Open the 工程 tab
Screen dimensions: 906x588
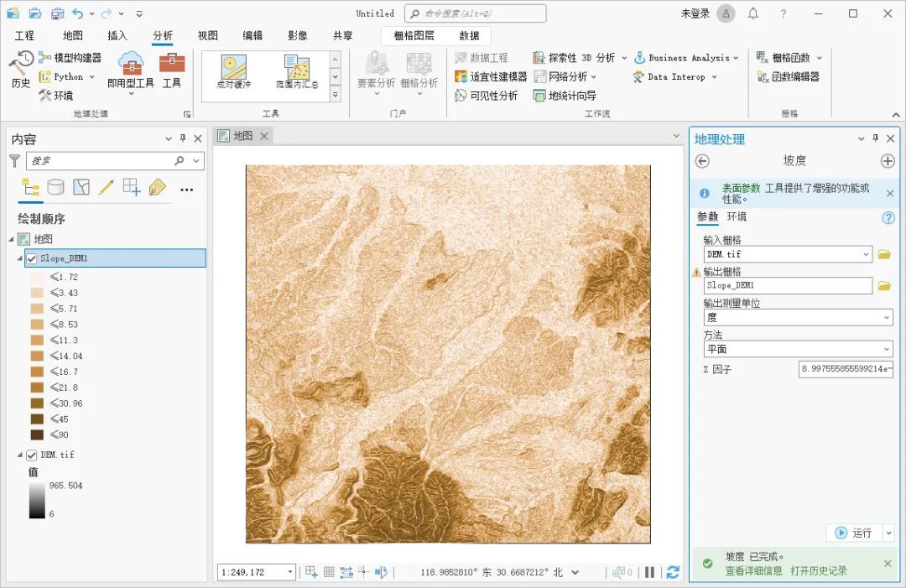pyautogui.click(x=24, y=36)
